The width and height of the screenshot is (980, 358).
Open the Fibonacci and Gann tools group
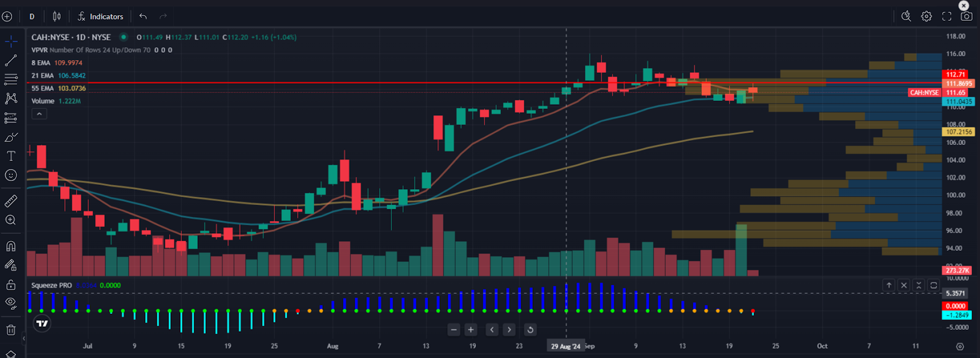11,80
